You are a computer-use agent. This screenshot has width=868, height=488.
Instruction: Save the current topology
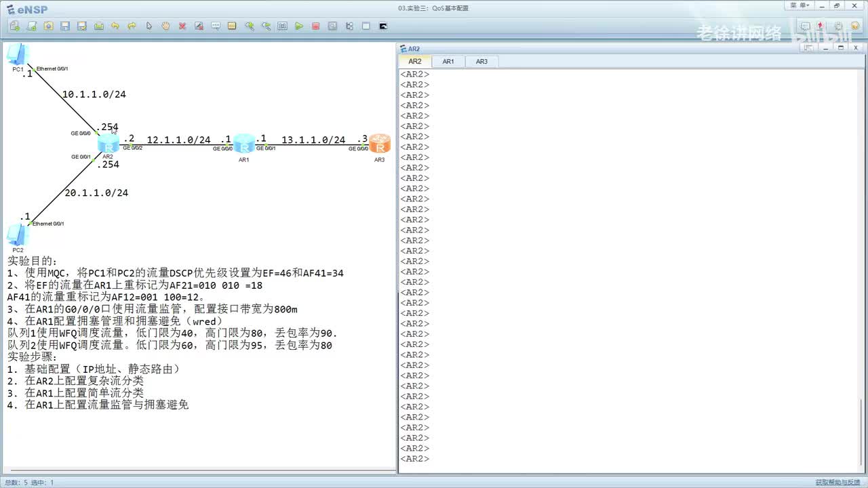pos(65,26)
